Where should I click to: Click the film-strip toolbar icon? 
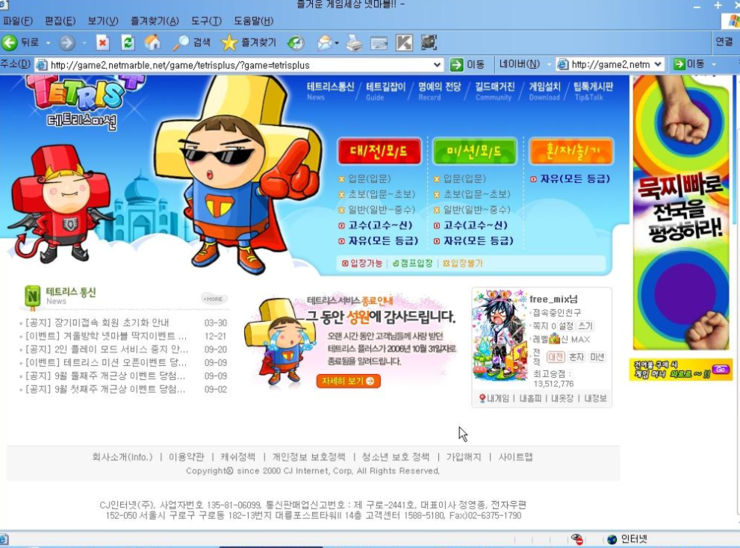point(429,42)
